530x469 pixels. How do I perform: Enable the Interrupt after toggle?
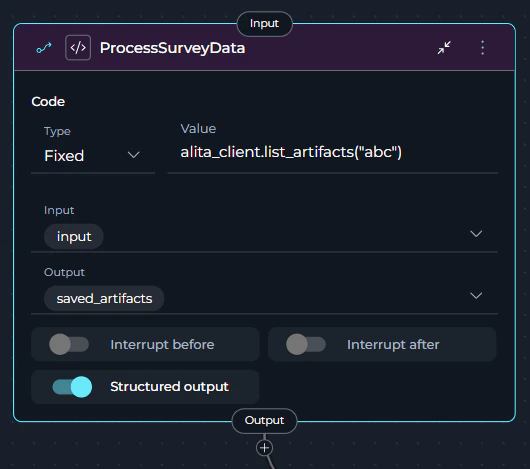tap(306, 344)
